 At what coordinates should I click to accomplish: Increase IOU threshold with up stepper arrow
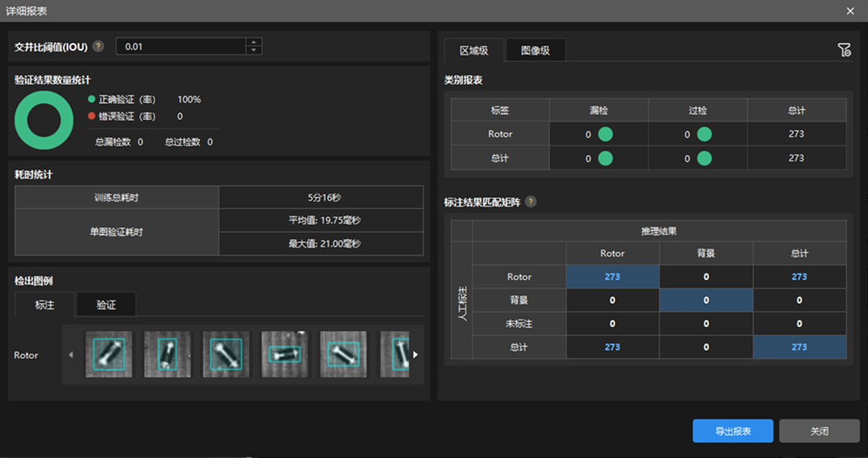(x=254, y=42)
